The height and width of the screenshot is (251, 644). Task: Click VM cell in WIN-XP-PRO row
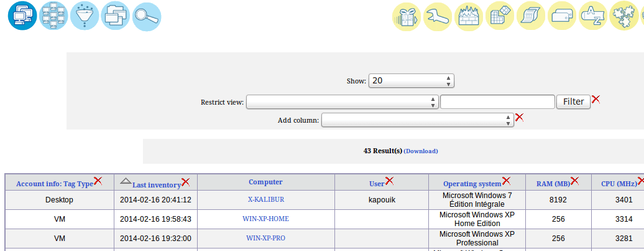point(60,239)
